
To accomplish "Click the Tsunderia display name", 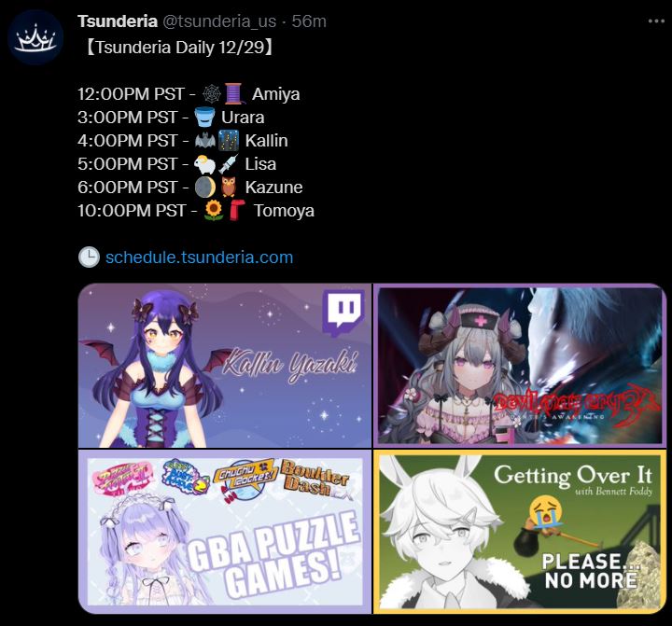I will (118, 21).
